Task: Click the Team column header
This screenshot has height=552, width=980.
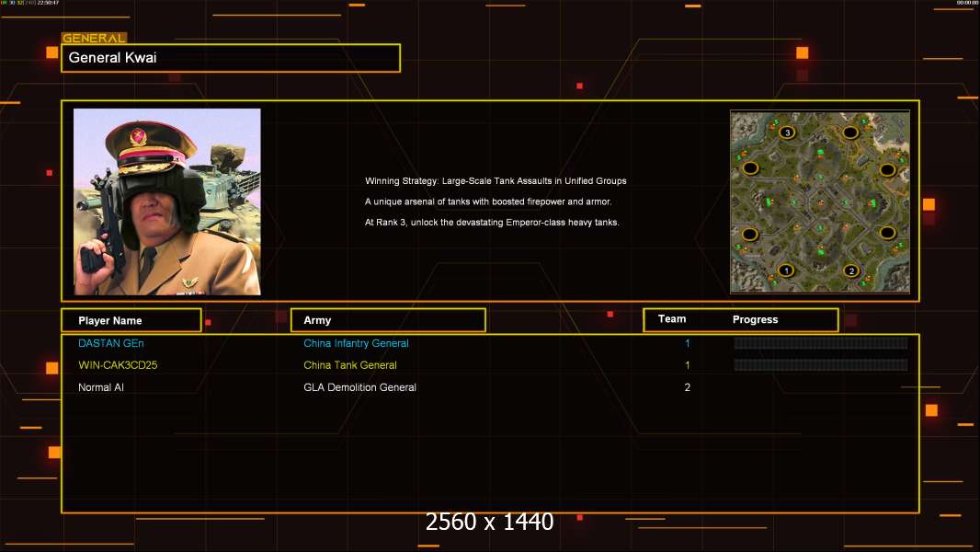Action: point(672,319)
